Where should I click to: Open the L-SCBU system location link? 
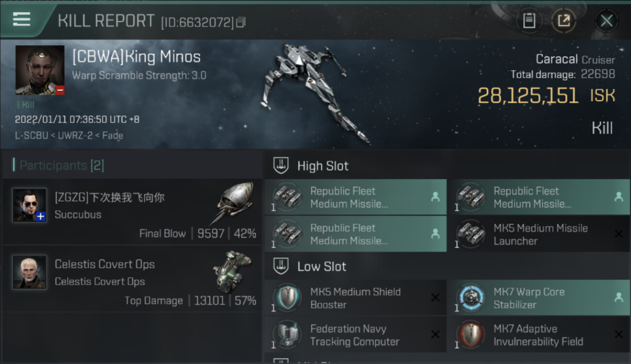(31, 136)
